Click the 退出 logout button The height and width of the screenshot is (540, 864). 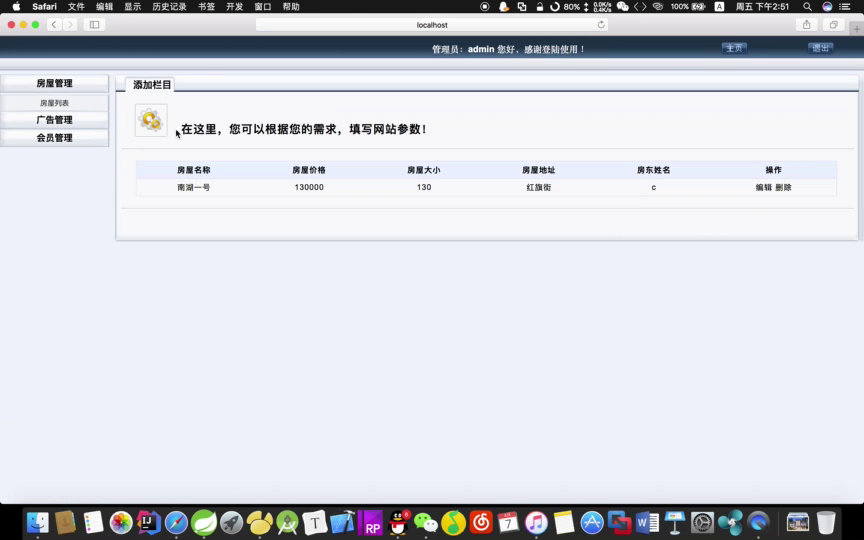pyautogui.click(x=820, y=48)
